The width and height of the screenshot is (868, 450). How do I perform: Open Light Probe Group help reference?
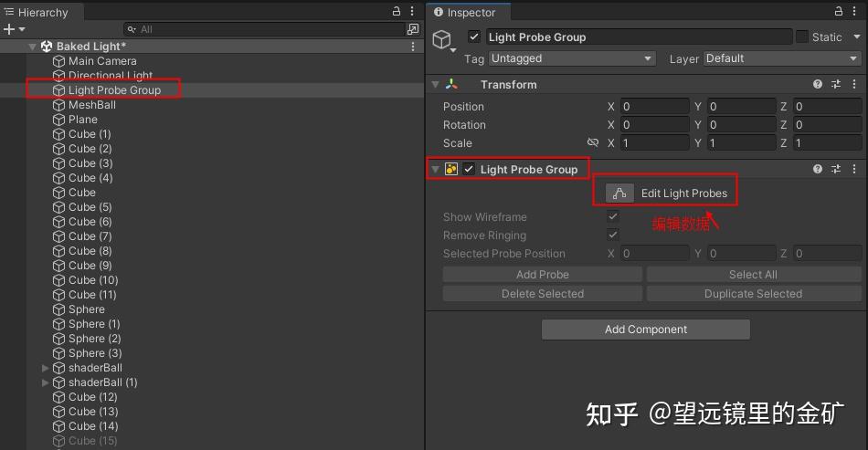point(818,169)
